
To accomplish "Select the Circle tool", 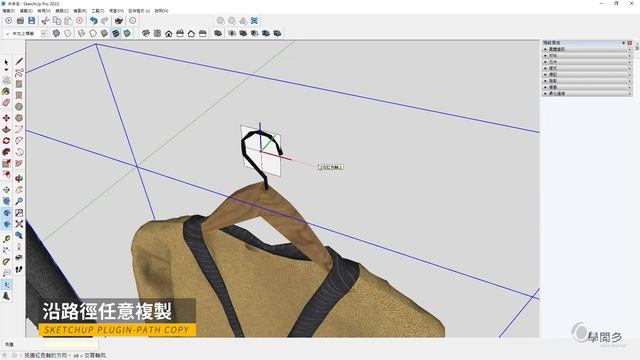I will coord(19,107).
